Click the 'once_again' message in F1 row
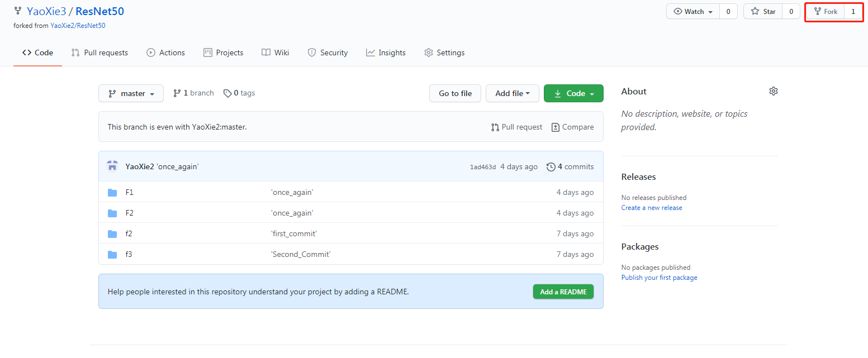Viewport: 868px width, 358px height. 292,192
